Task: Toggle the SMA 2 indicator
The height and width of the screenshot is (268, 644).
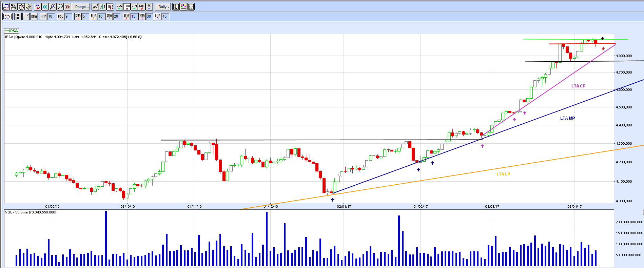Action: [142, 17]
